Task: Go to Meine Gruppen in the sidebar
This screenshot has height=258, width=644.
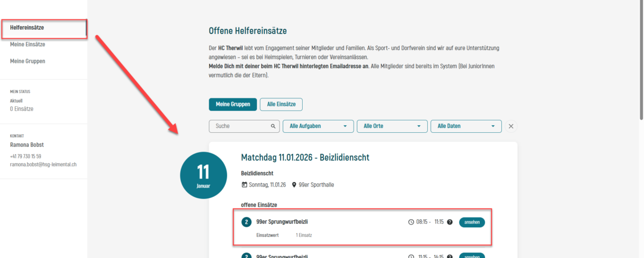Action: point(27,61)
